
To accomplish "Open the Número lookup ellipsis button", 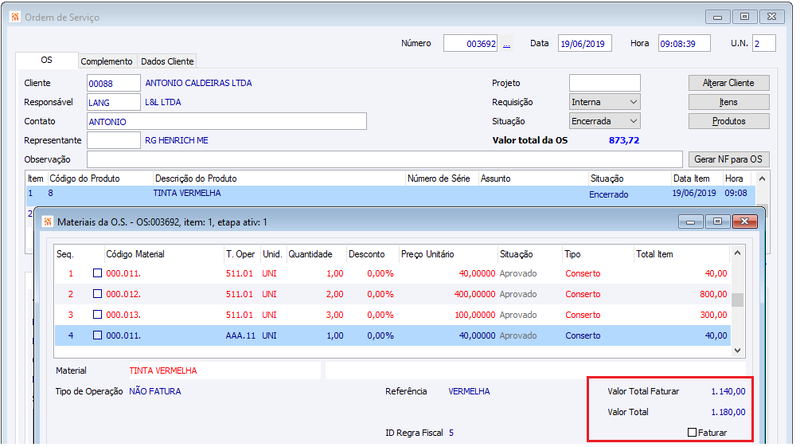I will [x=506, y=44].
